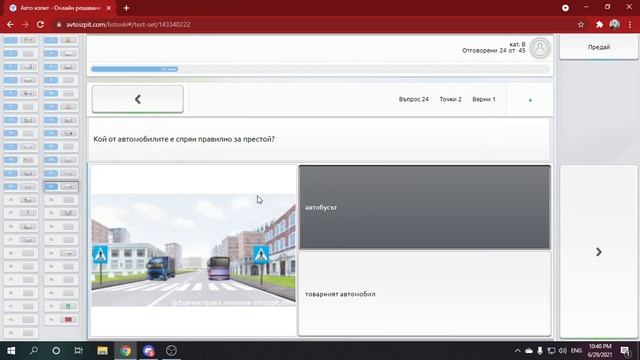This screenshot has width=640, height=360.
Task: Click Отговорени 24 от 45 text
Action: pos(493,51)
